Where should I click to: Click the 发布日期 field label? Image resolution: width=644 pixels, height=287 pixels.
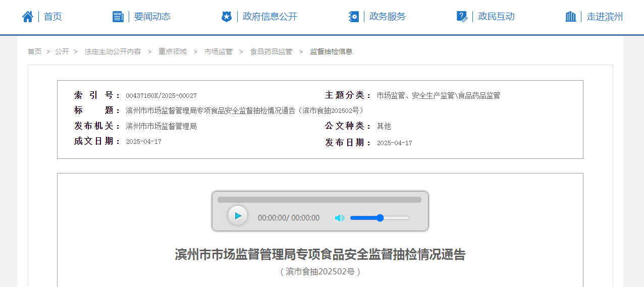[x=348, y=143]
